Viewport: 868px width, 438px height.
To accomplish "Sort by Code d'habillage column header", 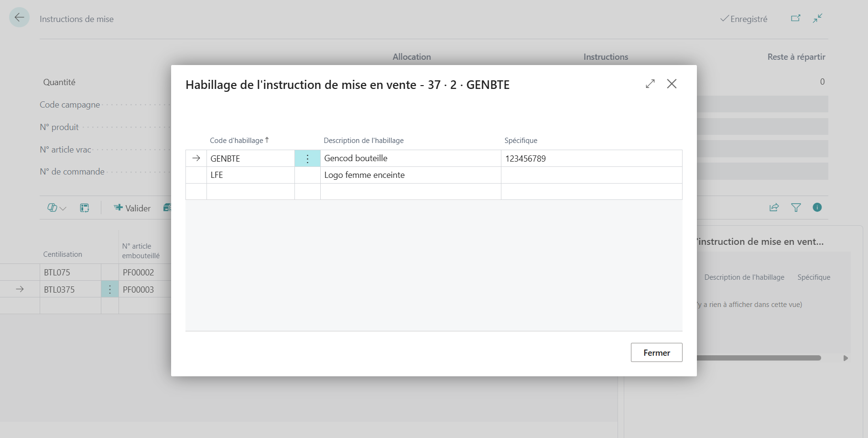I will (x=239, y=140).
